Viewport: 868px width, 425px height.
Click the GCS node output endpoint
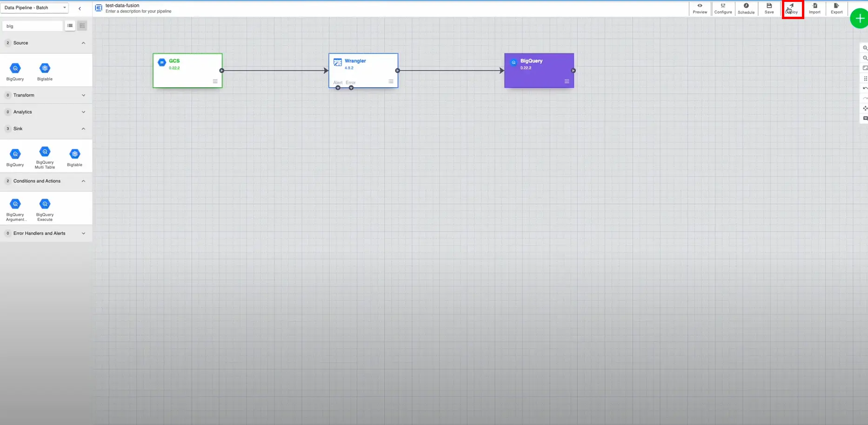tap(222, 71)
